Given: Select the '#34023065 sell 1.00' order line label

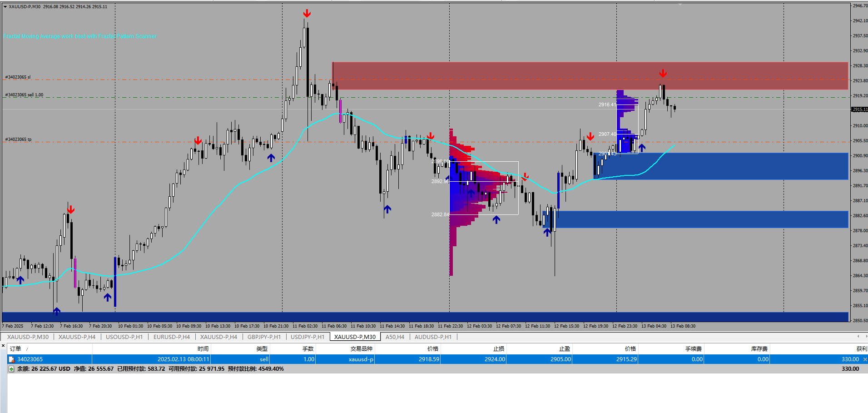Looking at the screenshot, I should (x=24, y=95).
